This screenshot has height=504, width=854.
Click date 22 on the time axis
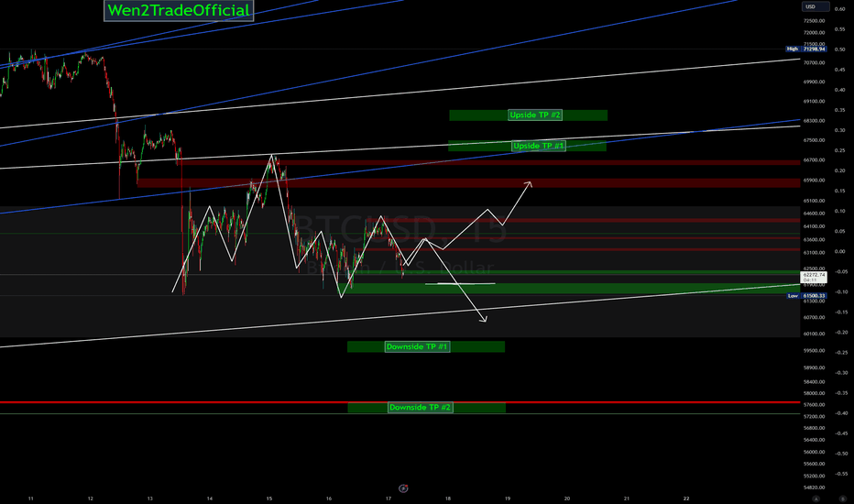tap(686, 499)
